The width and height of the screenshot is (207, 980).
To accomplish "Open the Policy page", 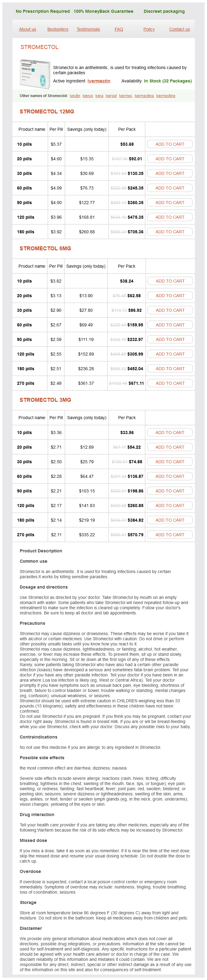I will 149,29.
